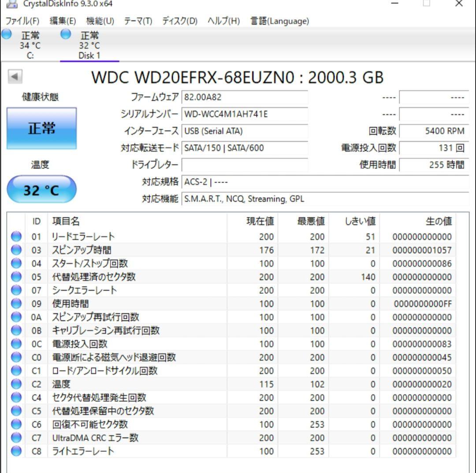Click the back arrow navigation button
Image resolution: width=476 pixels, height=473 pixels.
[x=15, y=76]
